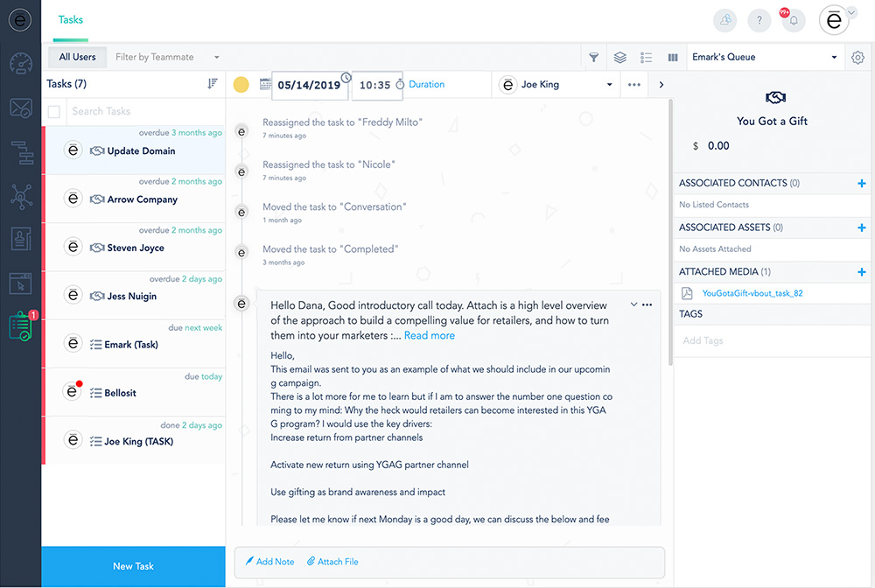Screen dimensions: 875x588
Task: Click the Duration link
Action: point(427,84)
